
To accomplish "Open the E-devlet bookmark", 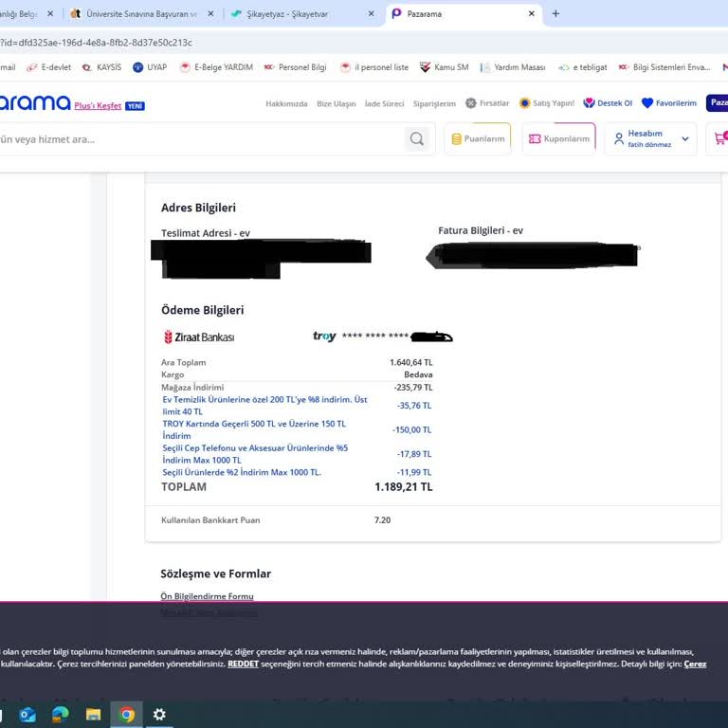I will pyautogui.click(x=50, y=67).
